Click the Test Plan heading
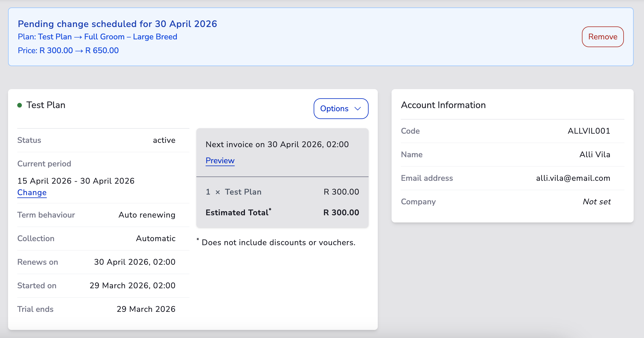The height and width of the screenshot is (338, 644). [46, 105]
